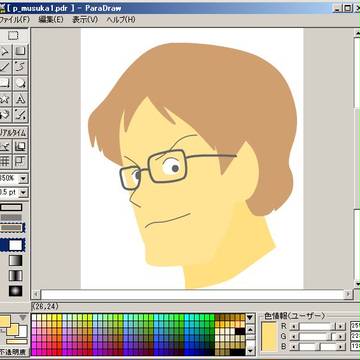
Task: Click the horizontal scrollbar left arrow
Action: [x=36, y=294]
